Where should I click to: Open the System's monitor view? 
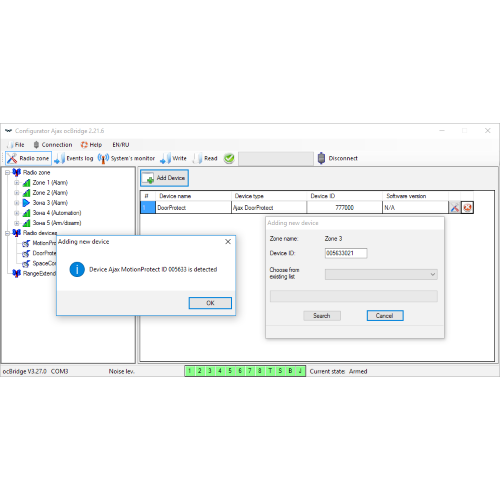coord(126,158)
